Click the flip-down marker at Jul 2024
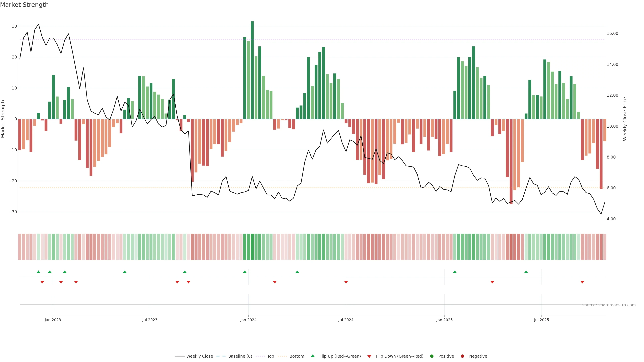 346,282
